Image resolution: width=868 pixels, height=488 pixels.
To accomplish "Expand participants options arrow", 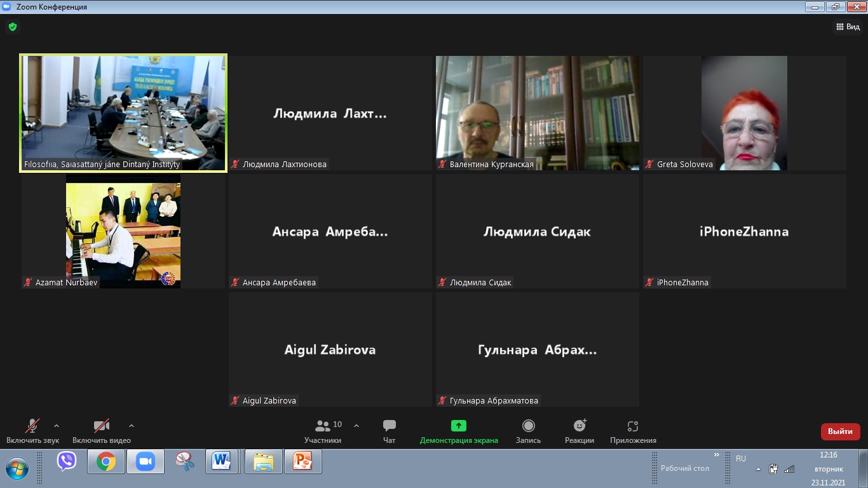I will pos(356,426).
